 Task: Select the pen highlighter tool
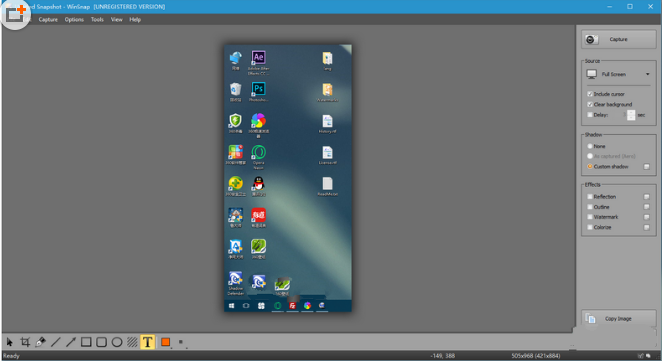click(41, 342)
